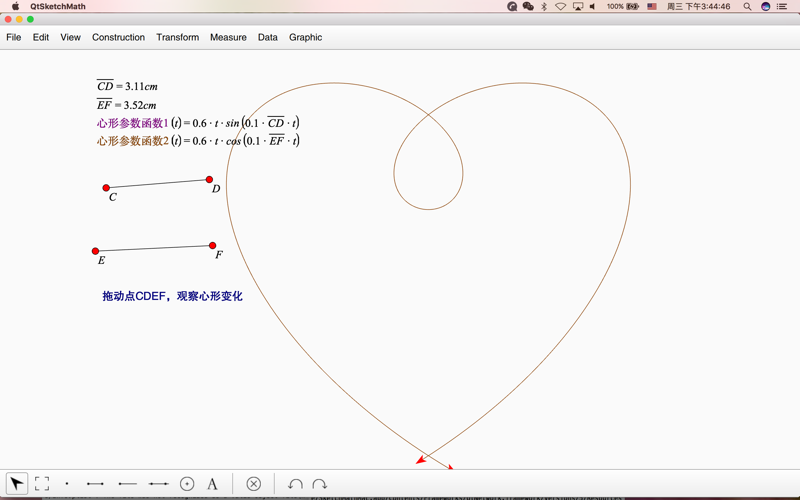Viewport: 800px width, 500px height.
Task: Choose the dashed rectangle selection tool
Action: tap(42, 484)
